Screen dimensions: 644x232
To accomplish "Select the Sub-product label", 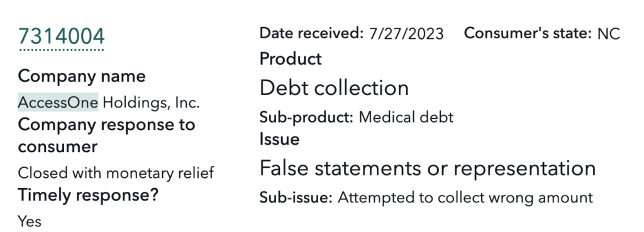I will click(306, 118).
